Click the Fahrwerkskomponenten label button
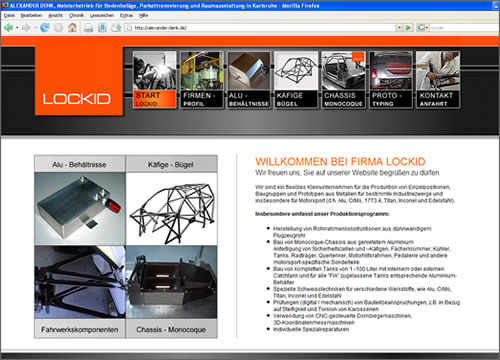Image resolution: width=500 pixels, height=360 pixels. tap(80, 329)
